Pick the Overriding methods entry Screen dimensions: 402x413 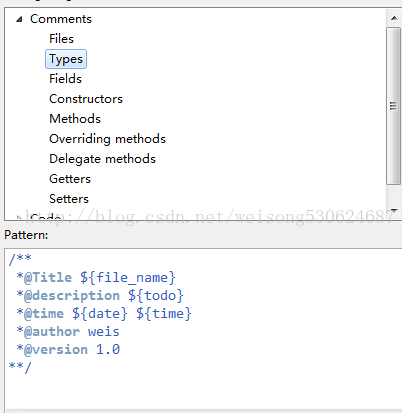[x=107, y=139]
